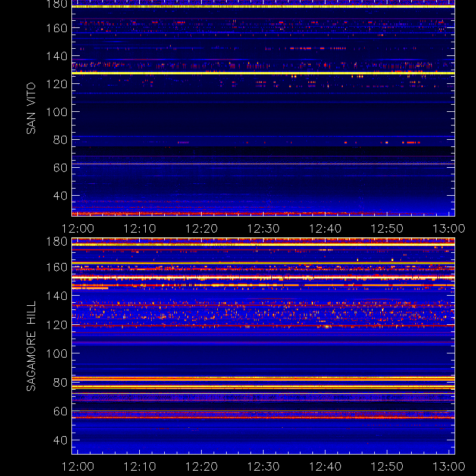Click the 12:20 time label under Sagamore Hill plot
476x476 pixels.
202,466
